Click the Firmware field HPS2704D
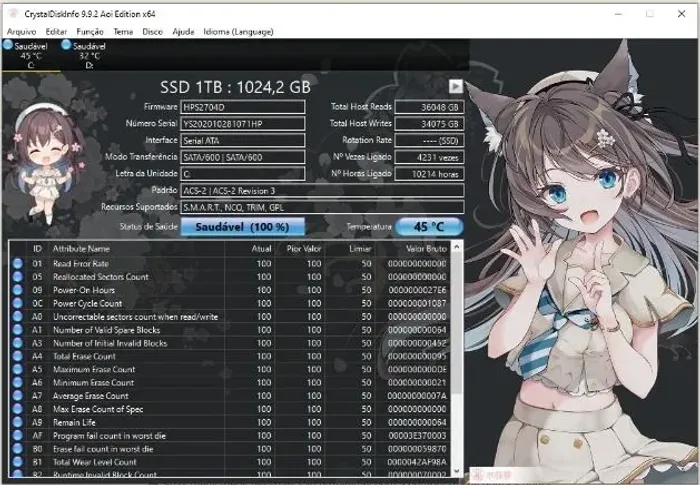Image resolution: width=700 pixels, height=485 pixels. click(x=242, y=107)
